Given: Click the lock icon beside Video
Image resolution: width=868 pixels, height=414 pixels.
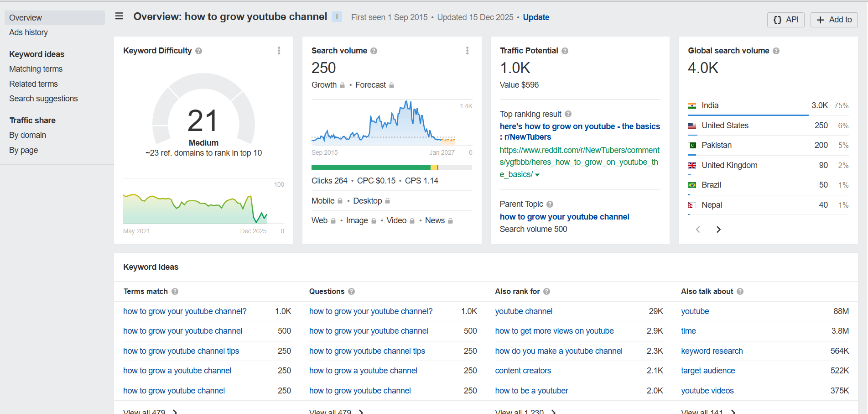Looking at the screenshot, I should 412,221.
